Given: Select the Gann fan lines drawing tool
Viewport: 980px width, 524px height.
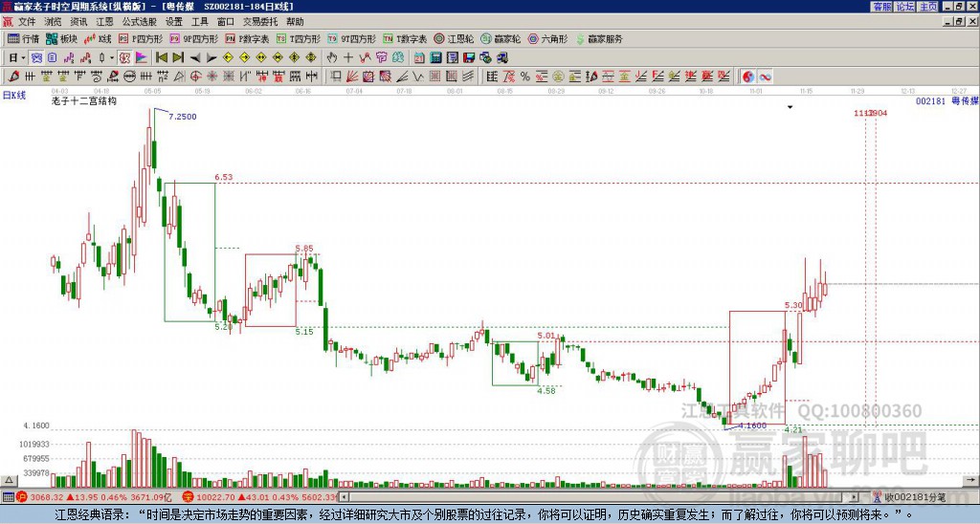Looking at the screenshot, I should (x=352, y=76).
